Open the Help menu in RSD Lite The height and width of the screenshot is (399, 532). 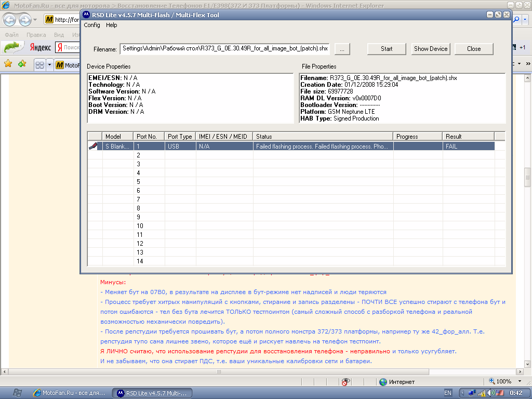tap(111, 25)
